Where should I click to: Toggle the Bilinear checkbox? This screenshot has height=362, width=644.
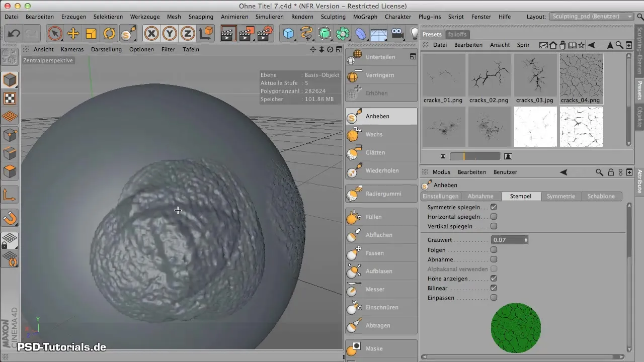coord(494,288)
